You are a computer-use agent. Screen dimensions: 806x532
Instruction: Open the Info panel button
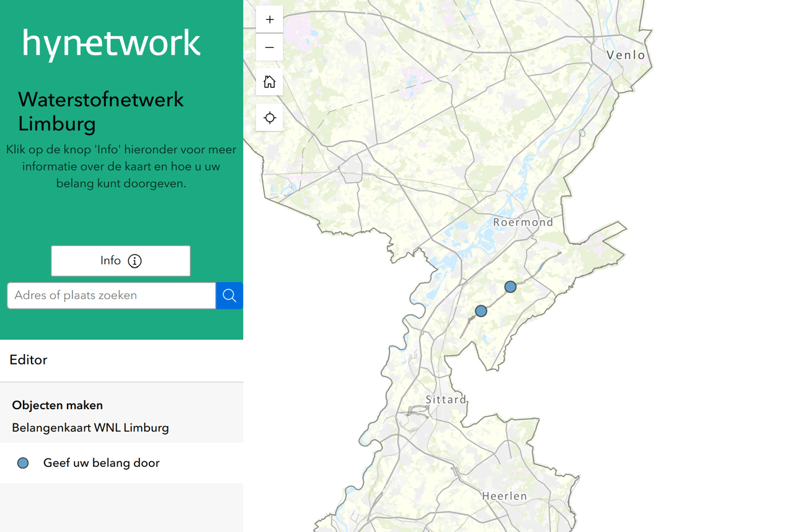(121, 261)
